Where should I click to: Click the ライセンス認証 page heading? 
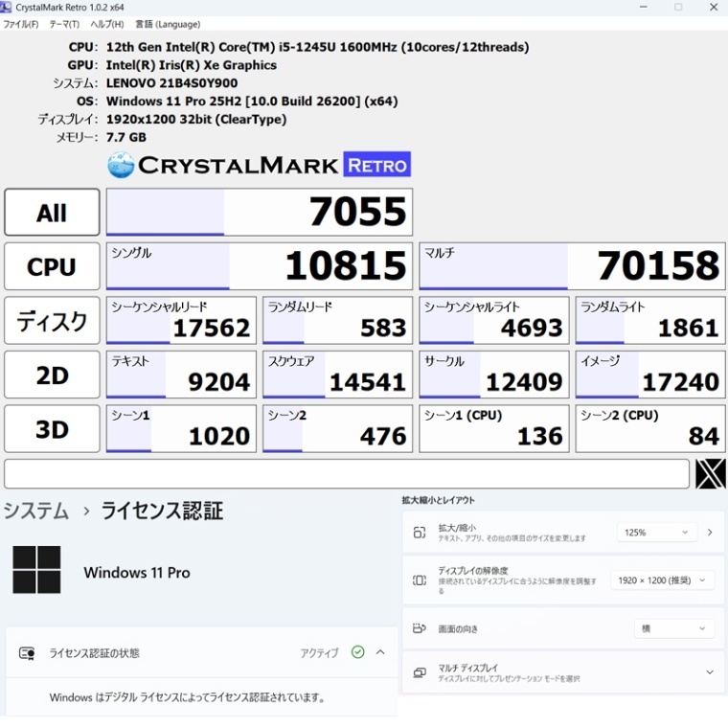(x=162, y=511)
